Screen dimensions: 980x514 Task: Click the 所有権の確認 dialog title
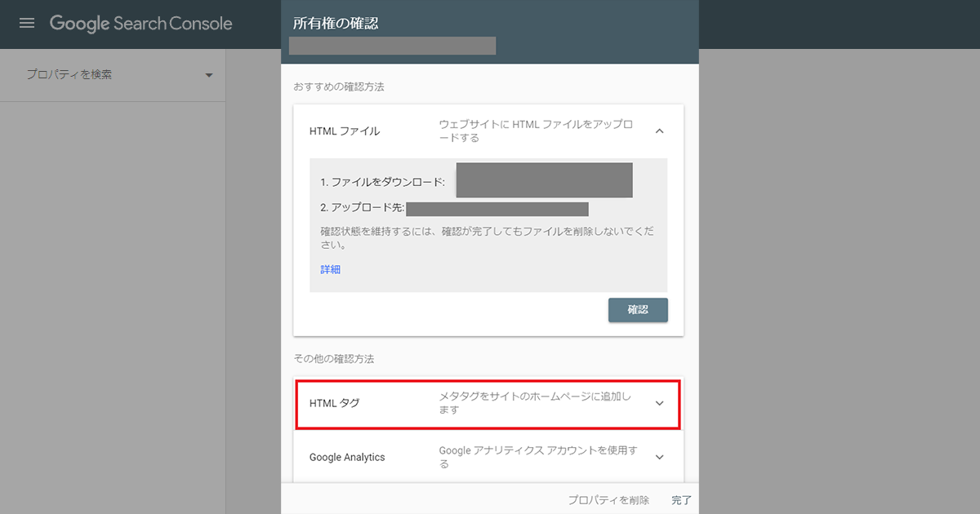[336, 24]
